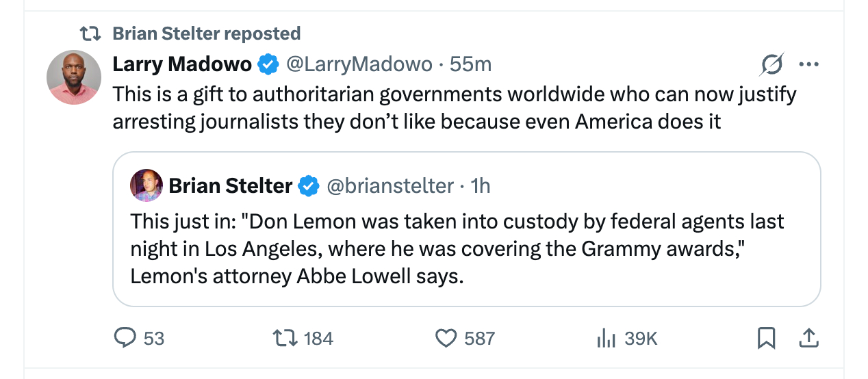Open the share post icon

click(808, 338)
